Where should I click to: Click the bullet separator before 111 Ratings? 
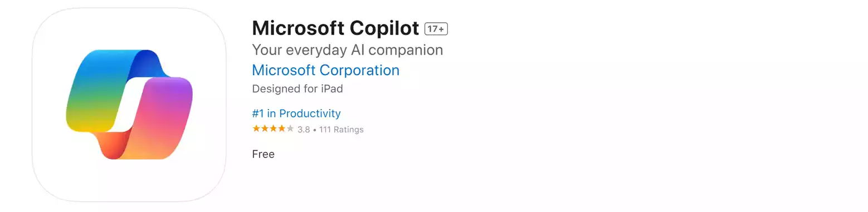pyautogui.click(x=315, y=130)
